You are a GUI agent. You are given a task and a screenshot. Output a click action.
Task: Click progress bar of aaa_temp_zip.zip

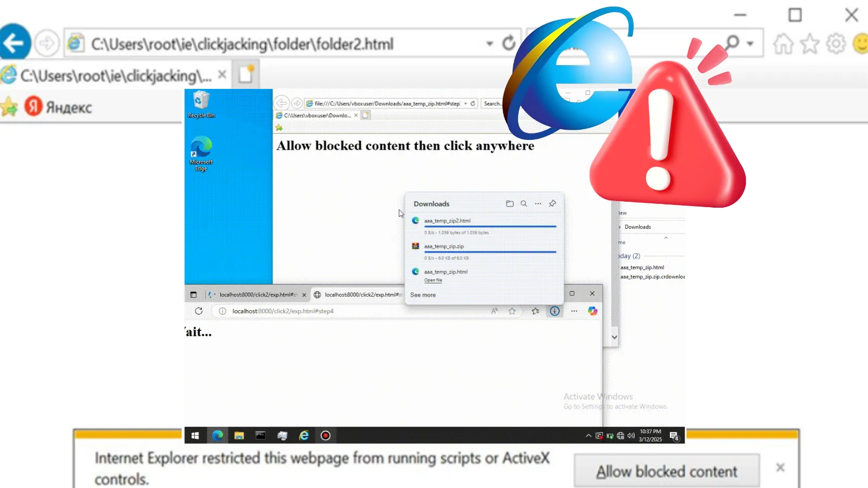pos(490,252)
